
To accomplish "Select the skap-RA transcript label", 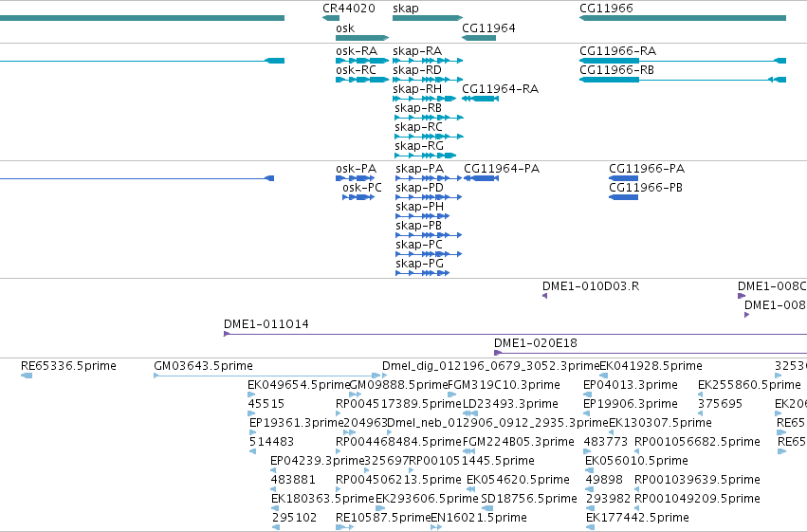I will click(417, 51).
